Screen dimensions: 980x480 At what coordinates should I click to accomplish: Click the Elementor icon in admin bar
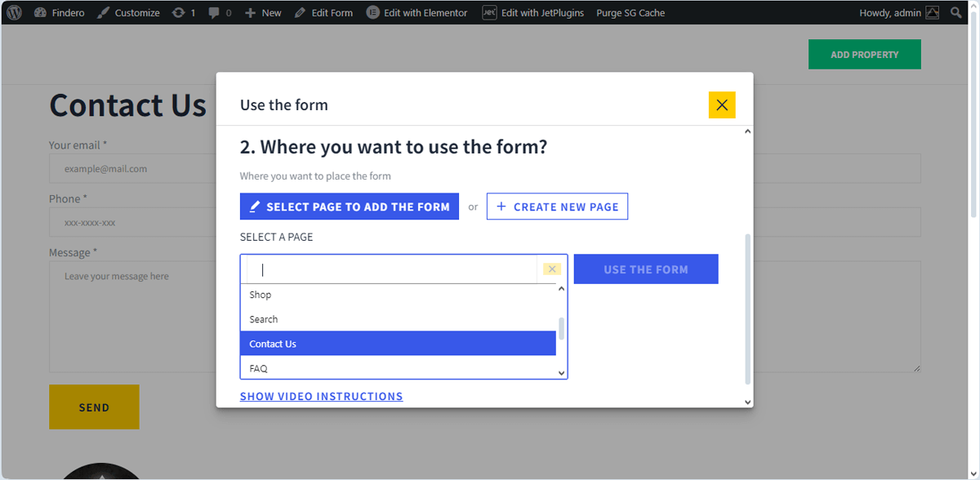(x=373, y=13)
